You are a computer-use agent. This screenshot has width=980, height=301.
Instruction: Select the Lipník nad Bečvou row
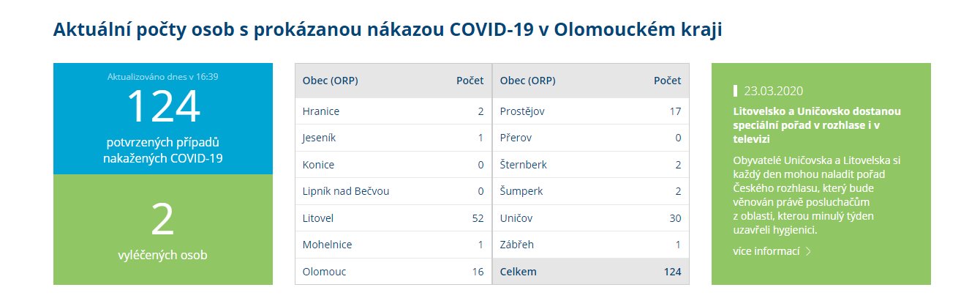393,191
